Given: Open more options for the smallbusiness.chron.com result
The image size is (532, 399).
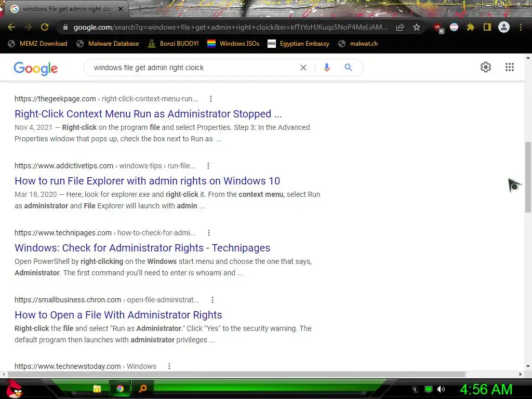Looking at the screenshot, I should pos(212,300).
